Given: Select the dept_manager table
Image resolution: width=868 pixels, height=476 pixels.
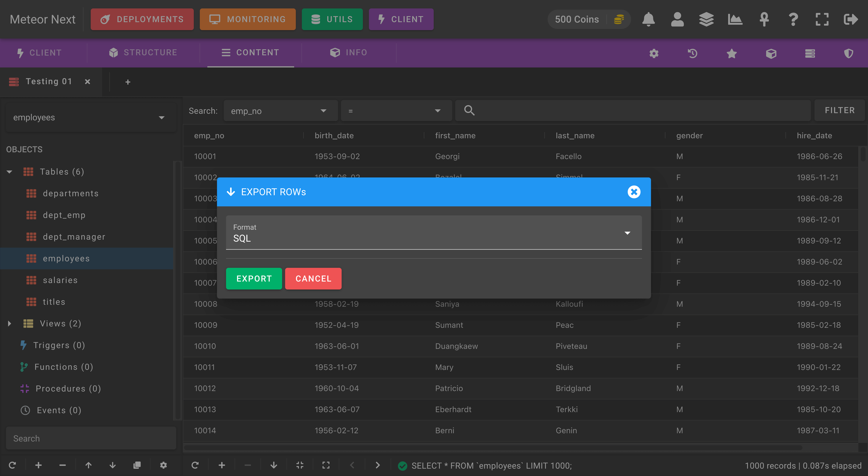Looking at the screenshot, I should 74,237.
